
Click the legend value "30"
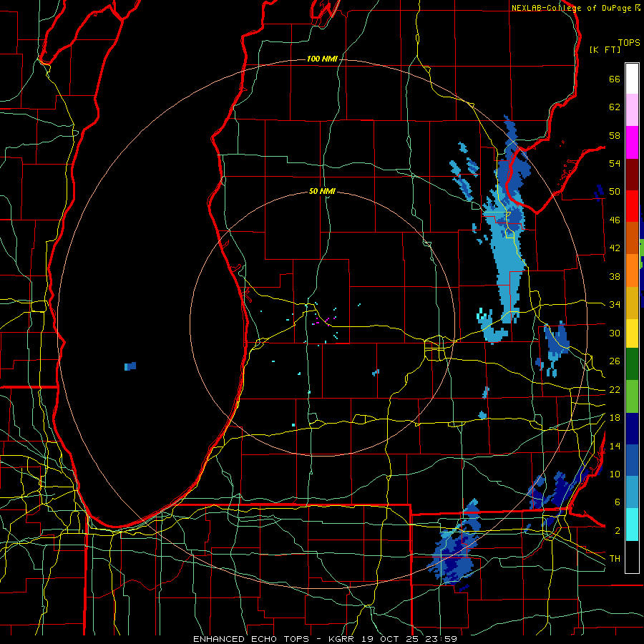tap(615, 333)
